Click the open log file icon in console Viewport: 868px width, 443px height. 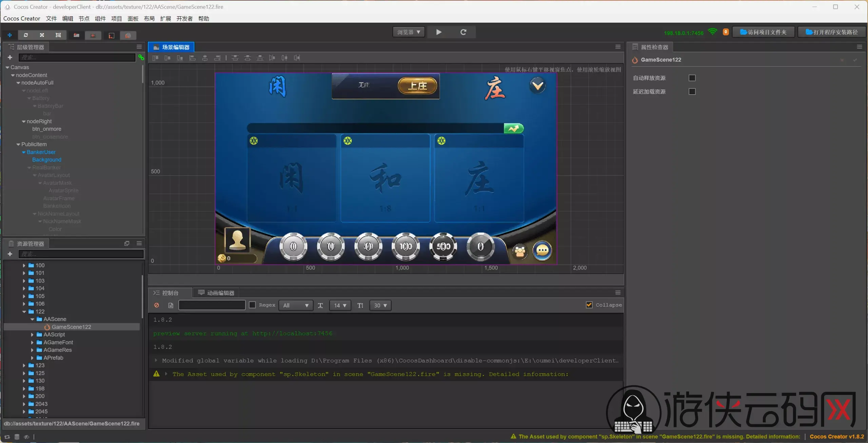(171, 305)
